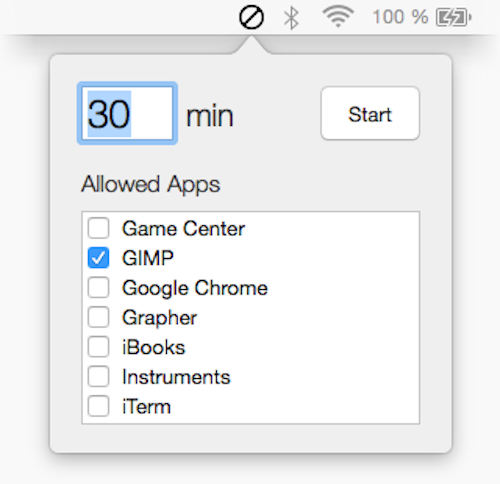Check the iBooks checkbox
Screen dimensions: 500x484
tap(98, 347)
